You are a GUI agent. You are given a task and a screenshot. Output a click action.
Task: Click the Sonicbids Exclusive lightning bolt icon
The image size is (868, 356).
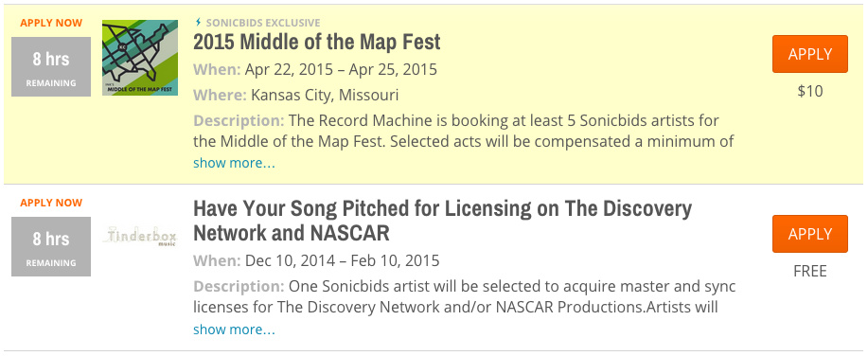198,23
